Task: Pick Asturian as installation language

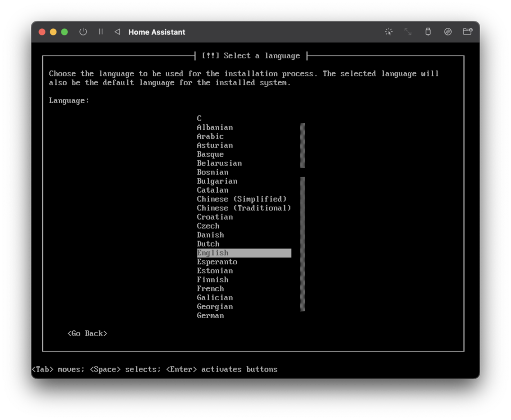Action: coord(215,145)
